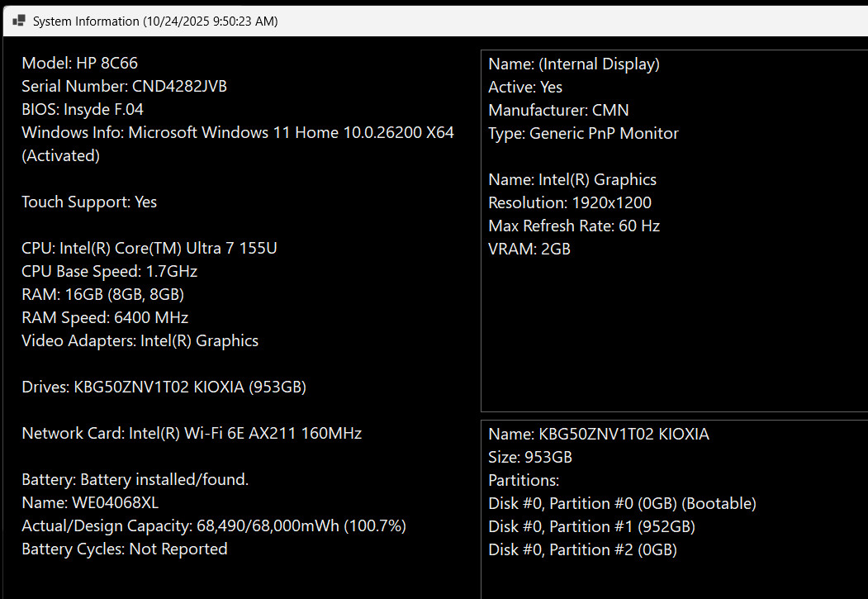Click the 'BIOS: Insyde F.04' line
868x599 pixels.
(83, 110)
